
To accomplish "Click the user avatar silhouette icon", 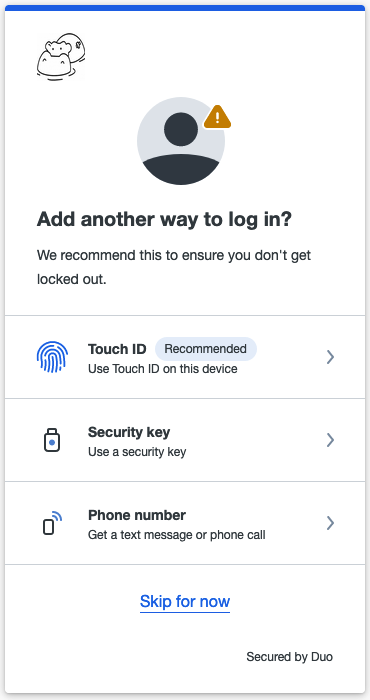I will 181,141.
